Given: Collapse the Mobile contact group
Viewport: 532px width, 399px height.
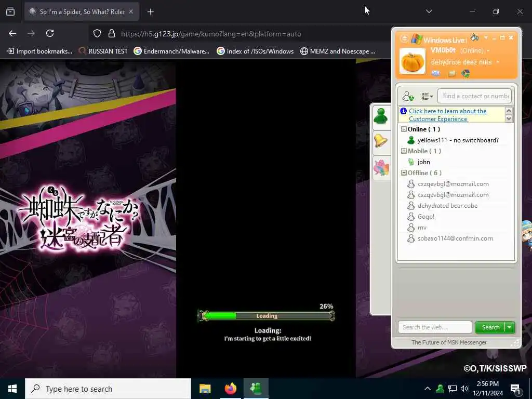Looking at the screenshot, I should pyautogui.click(x=404, y=151).
